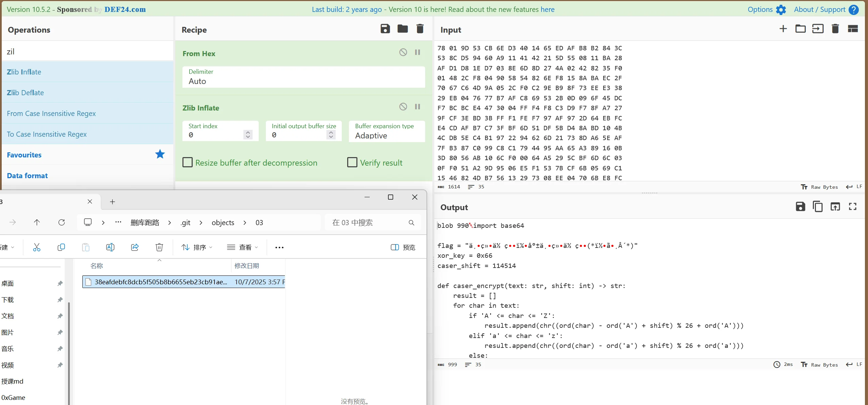Screen dimensions: 868x405
Task: Save output to file icon
Action: [800, 206]
